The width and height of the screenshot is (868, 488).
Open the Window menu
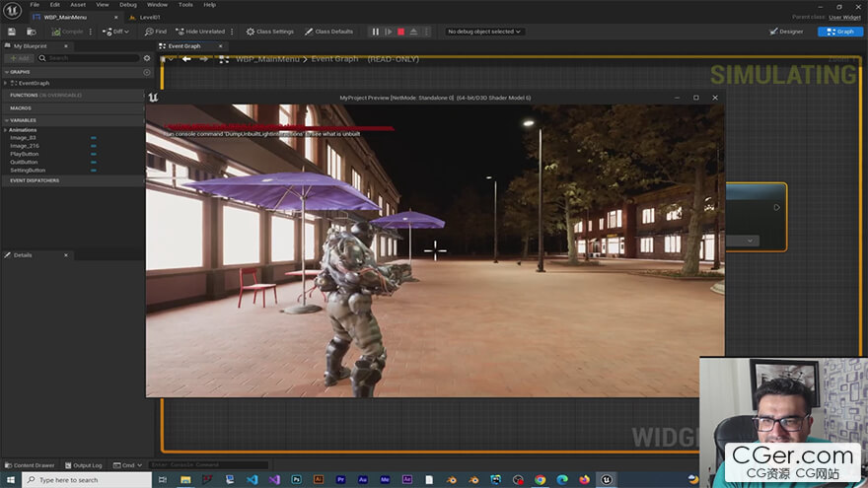click(x=157, y=4)
